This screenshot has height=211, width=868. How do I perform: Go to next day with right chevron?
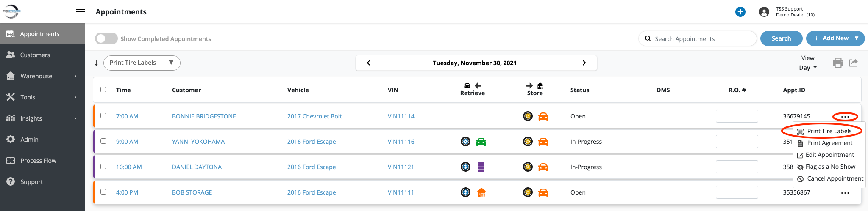pyautogui.click(x=584, y=63)
